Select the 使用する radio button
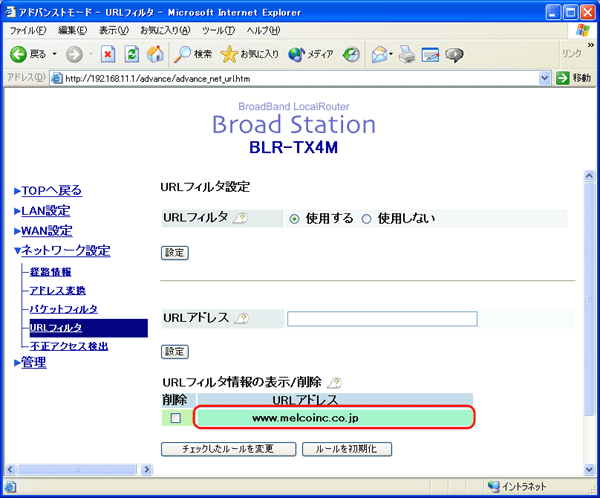The width and height of the screenshot is (600, 498). pyautogui.click(x=295, y=219)
